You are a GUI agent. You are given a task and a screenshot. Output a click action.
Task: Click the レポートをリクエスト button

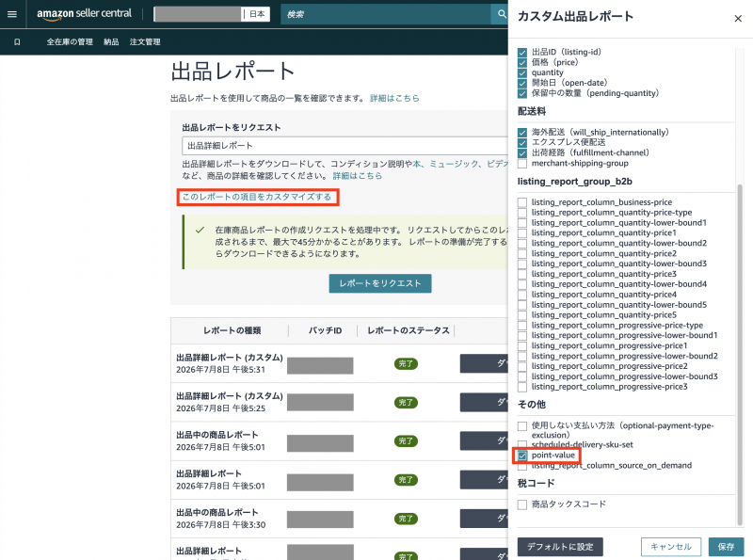[380, 283]
